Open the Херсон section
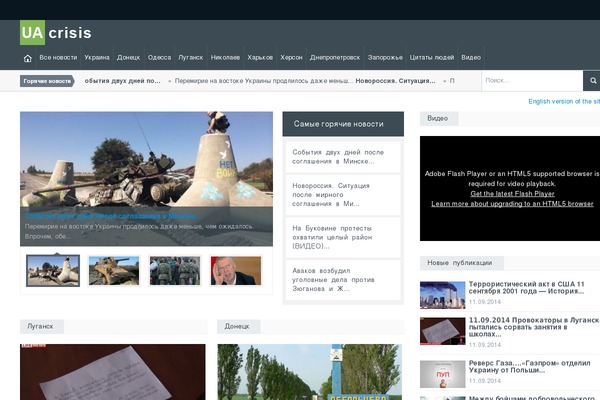This screenshot has width=600, height=400. click(x=291, y=57)
